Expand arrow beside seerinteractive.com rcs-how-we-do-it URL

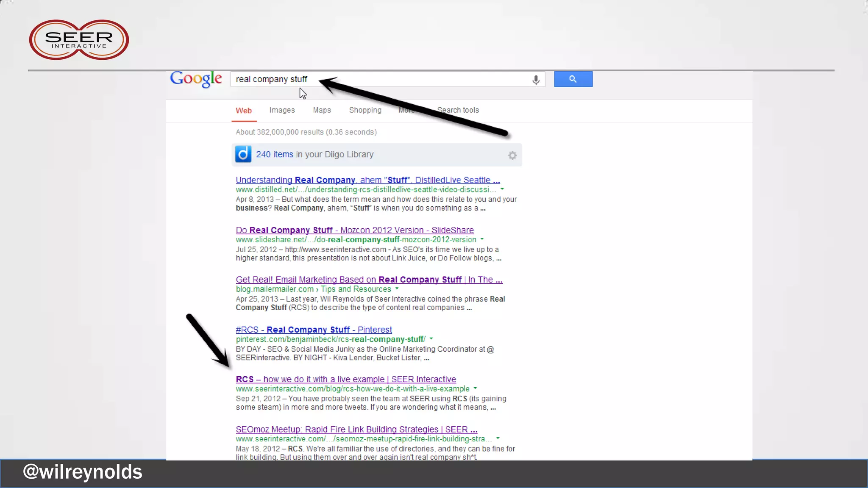(476, 388)
